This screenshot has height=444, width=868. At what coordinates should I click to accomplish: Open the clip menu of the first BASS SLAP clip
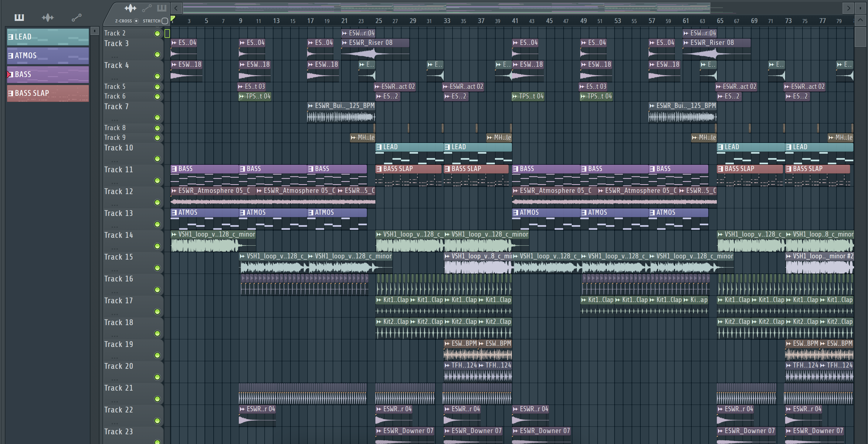[x=379, y=169]
